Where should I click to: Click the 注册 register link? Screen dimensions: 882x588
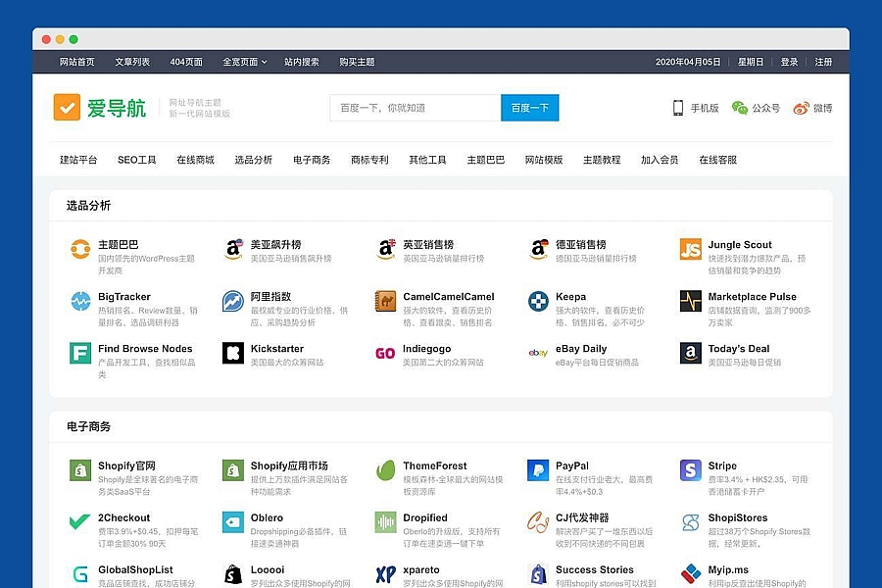coord(823,62)
